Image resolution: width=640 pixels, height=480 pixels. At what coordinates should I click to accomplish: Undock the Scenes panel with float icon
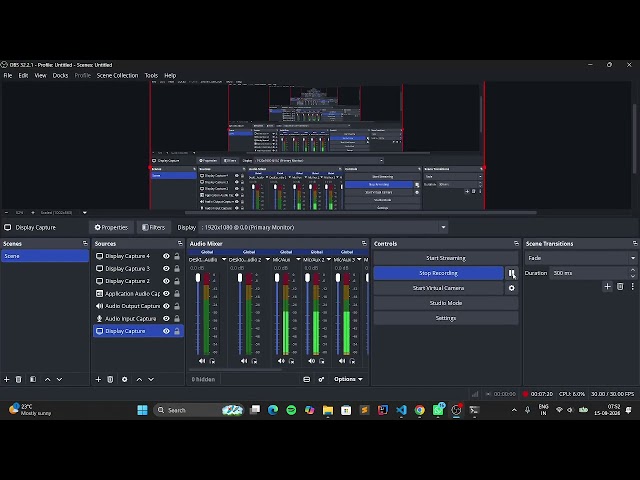[x=85, y=243]
